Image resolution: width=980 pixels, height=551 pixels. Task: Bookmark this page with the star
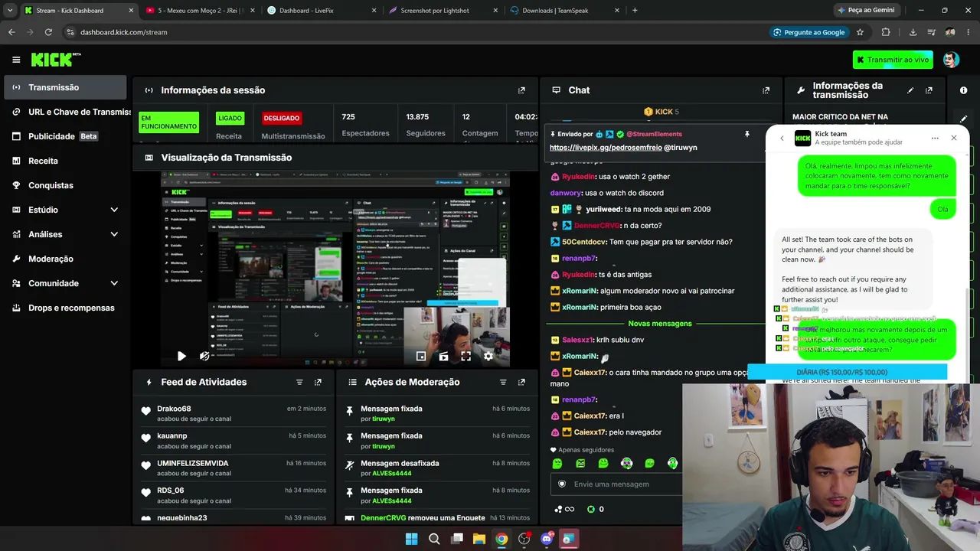pyautogui.click(x=861, y=32)
